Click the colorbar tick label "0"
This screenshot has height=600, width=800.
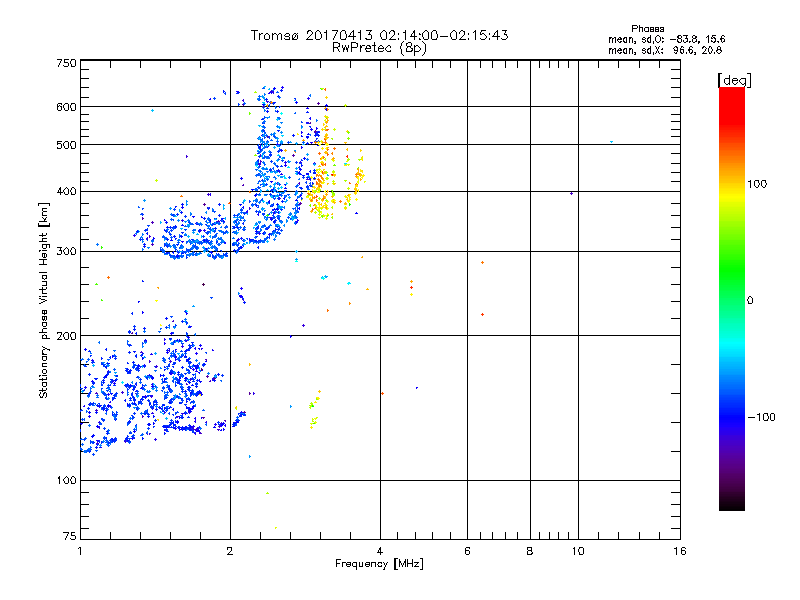749,301
